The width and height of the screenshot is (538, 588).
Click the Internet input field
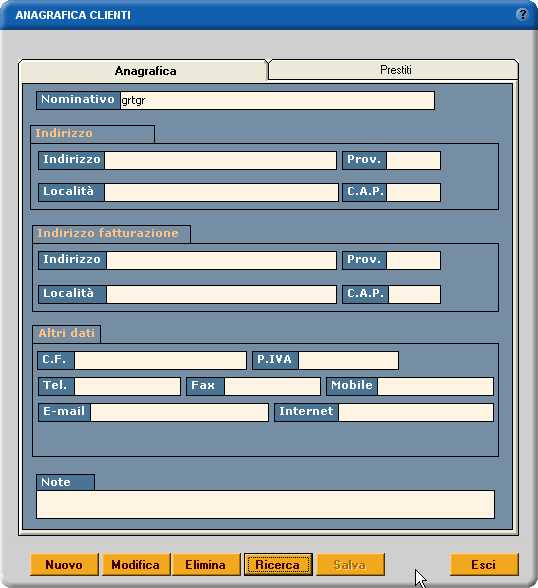coord(416,412)
